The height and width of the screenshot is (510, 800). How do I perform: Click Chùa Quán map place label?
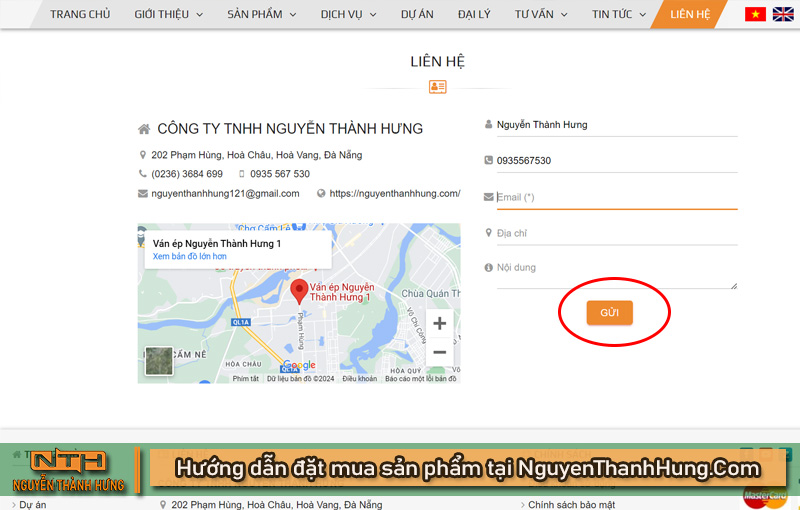point(431,294)
